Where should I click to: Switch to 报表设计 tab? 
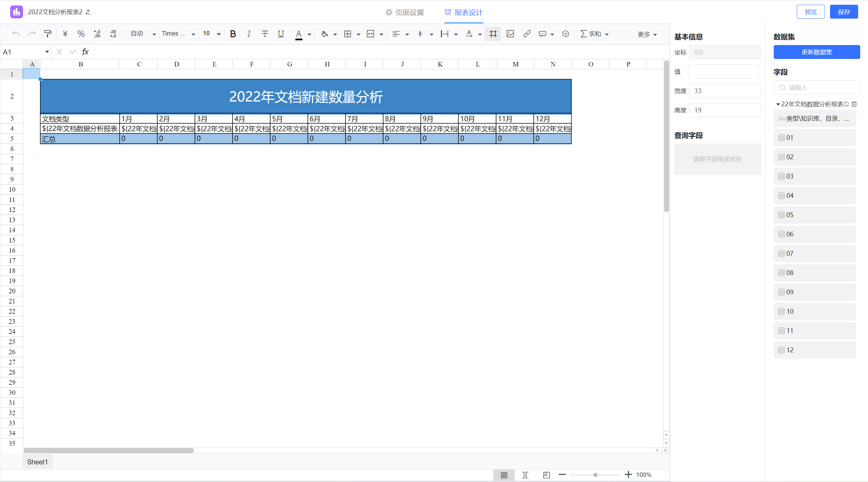point(464,13)
